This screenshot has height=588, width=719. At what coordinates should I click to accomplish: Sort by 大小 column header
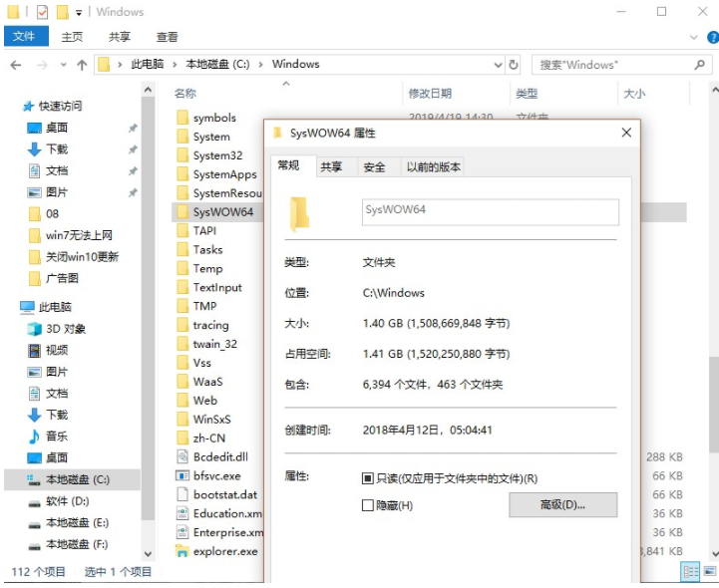(x=634, y=94)
